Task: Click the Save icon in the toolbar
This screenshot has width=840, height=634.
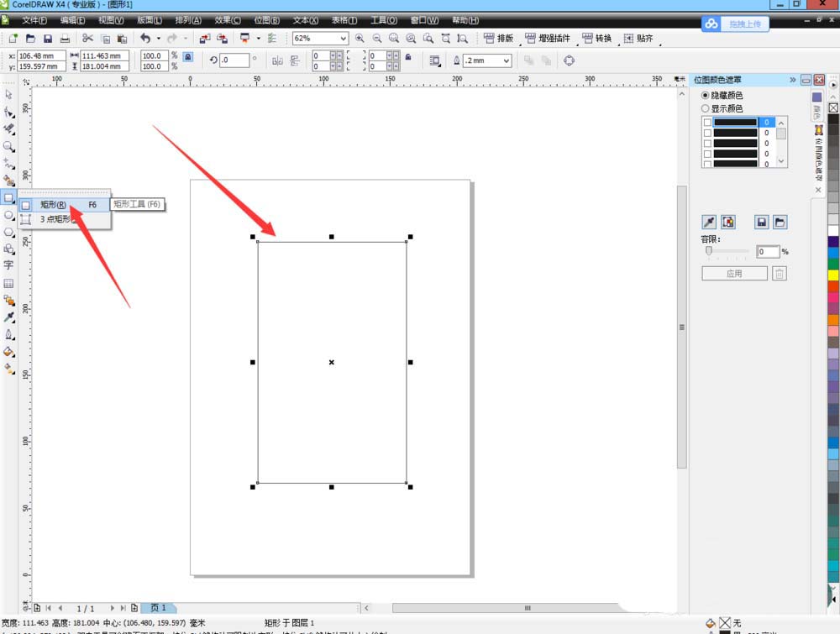Action: 48,39
